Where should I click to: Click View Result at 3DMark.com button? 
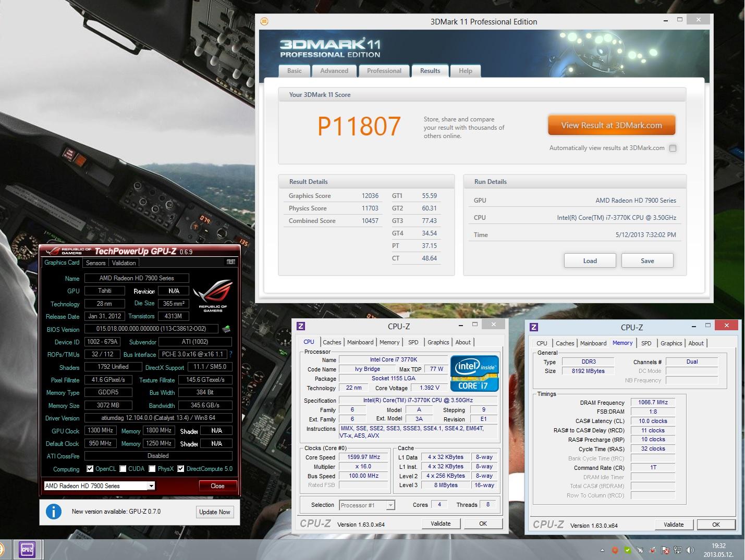click(x=612, y=125)
